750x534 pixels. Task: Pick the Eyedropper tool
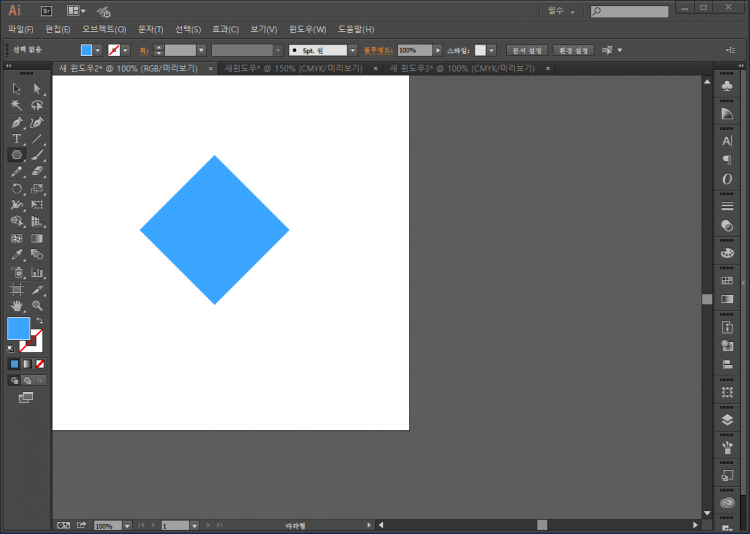coord(16,255)
